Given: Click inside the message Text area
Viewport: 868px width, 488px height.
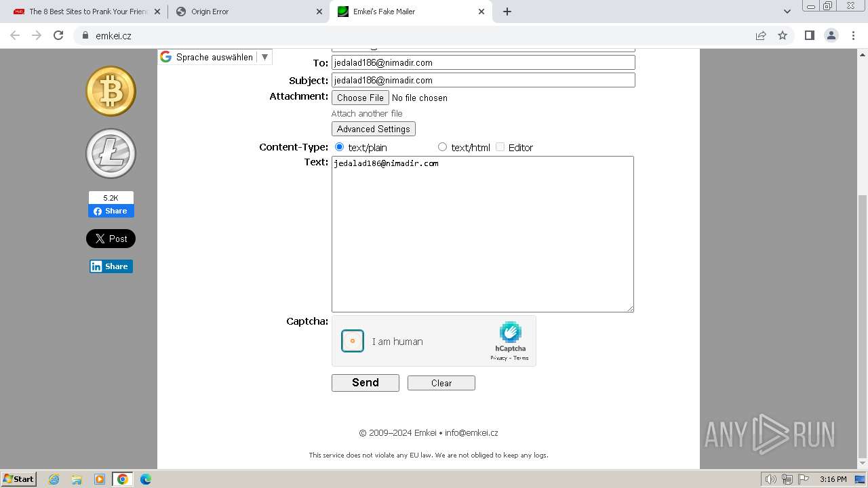Looking at the screenshot, I should pyautogui.click(x=483, y=235).
